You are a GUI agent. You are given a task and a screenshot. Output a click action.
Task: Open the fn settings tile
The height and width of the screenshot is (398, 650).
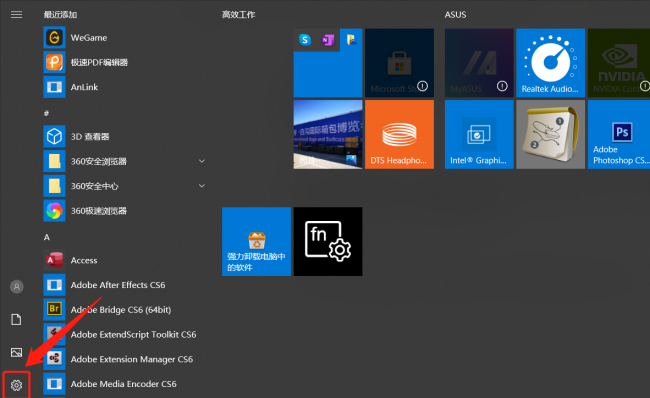tap(328, 242)
